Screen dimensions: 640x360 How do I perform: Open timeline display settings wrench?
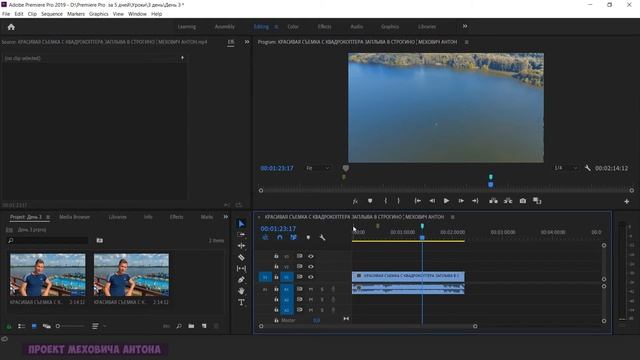tap(322, 237)
